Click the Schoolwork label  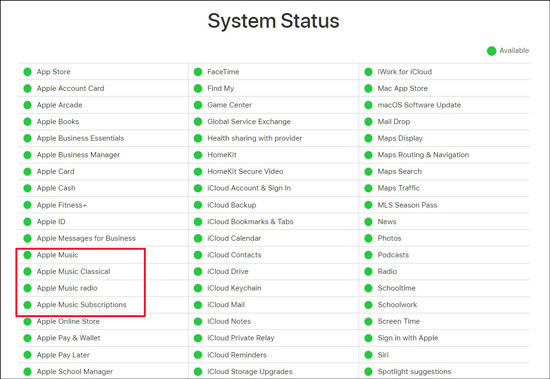[397, 305]
